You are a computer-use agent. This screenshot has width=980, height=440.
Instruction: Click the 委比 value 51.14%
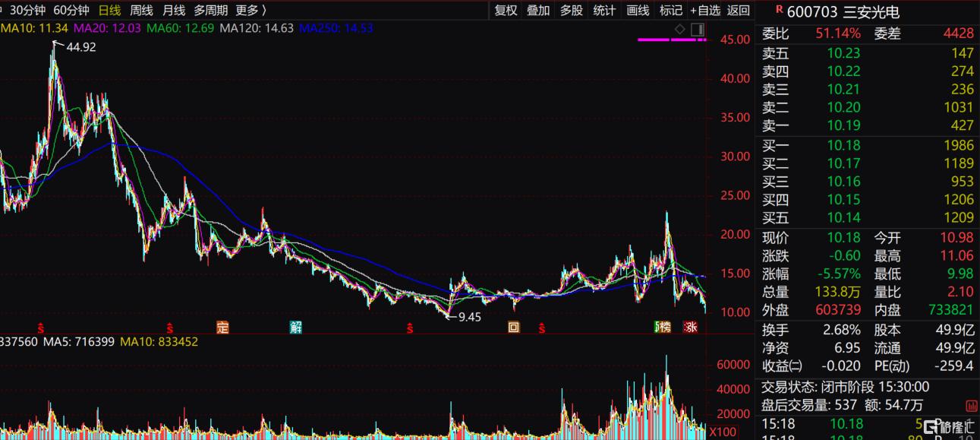[838, 33]
